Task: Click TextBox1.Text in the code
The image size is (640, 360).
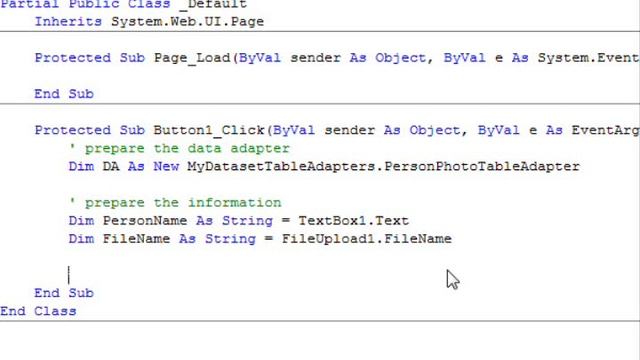Action: tap(353, 221)
